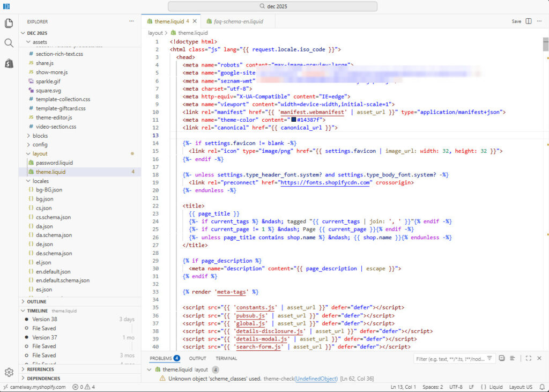Expand the OUTLINE section
Viewport: 549px width, 392px height.
click(x=36, y=301)
